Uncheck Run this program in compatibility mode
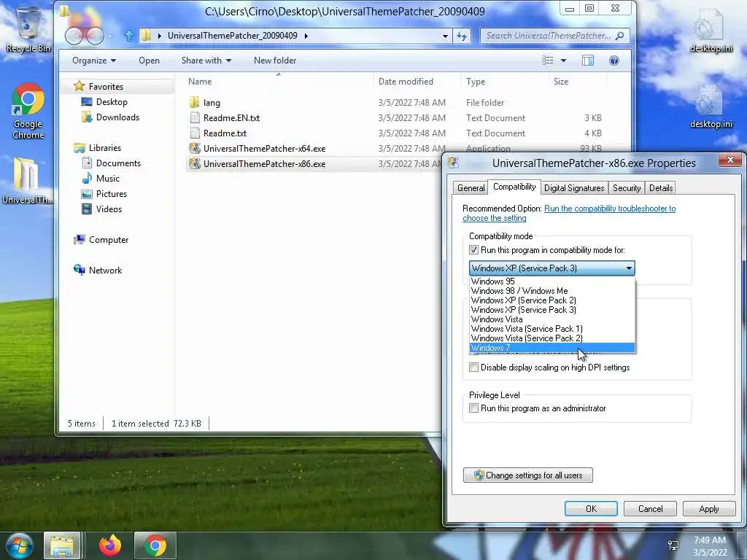 tap(473, 250)
